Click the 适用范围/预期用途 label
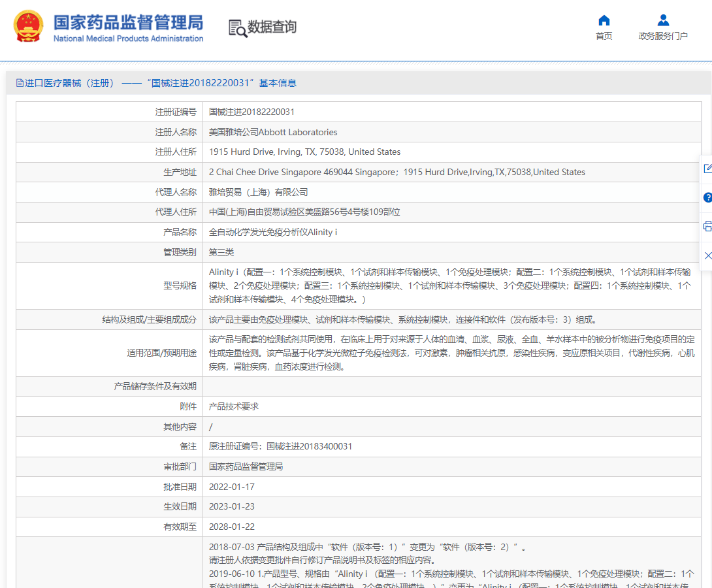The width and height of the screenshot is (712, 588). point(161,353)
